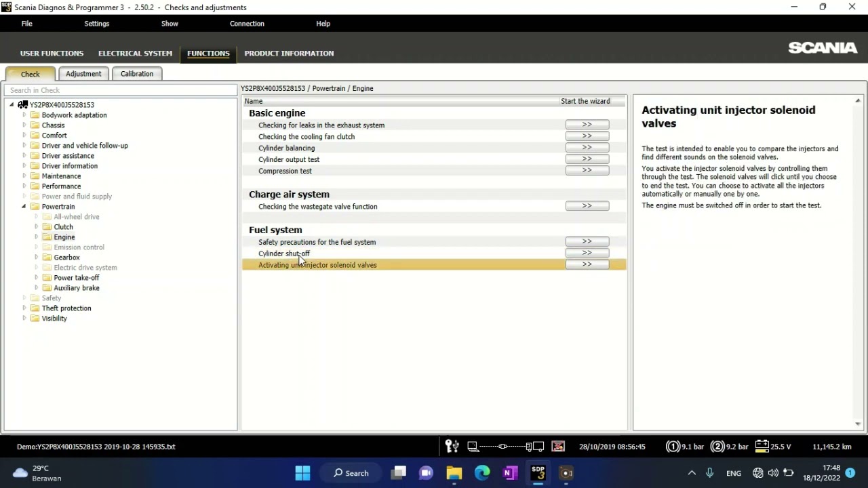Image resolution: width=868 pixels, height=488 pixels.
Task: Open SDP3 from the taskbar
Action: (x=538, y=473)
